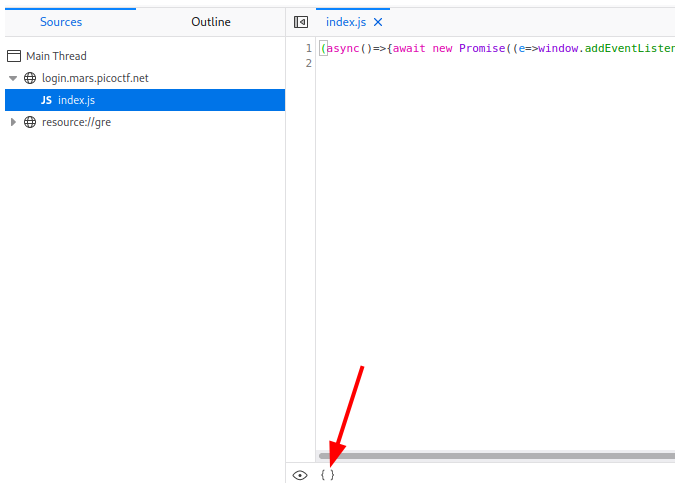Pretty print the source with braces button
680x488 pixels.
[327, 475]
